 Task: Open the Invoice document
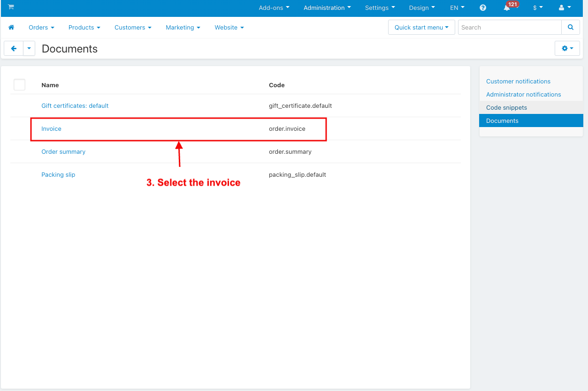(x=51, y=129)
